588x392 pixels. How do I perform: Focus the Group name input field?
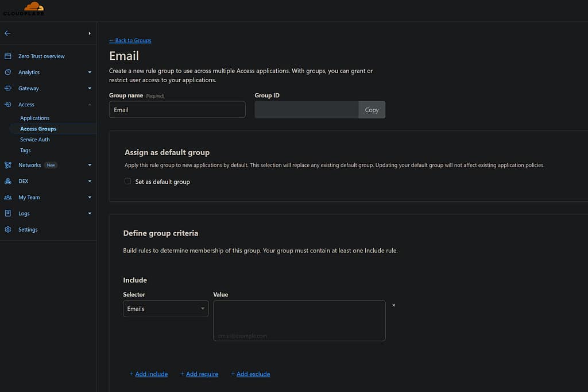pos(177,110)
